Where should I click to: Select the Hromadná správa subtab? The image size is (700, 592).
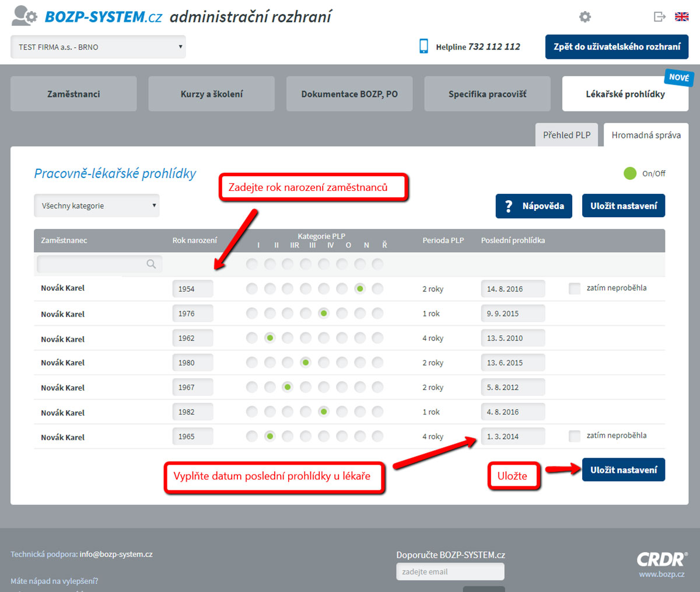pos(646,135)
